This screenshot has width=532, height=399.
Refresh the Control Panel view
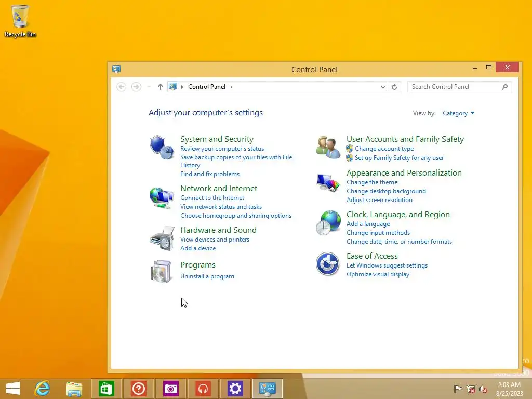click(394, 87)
